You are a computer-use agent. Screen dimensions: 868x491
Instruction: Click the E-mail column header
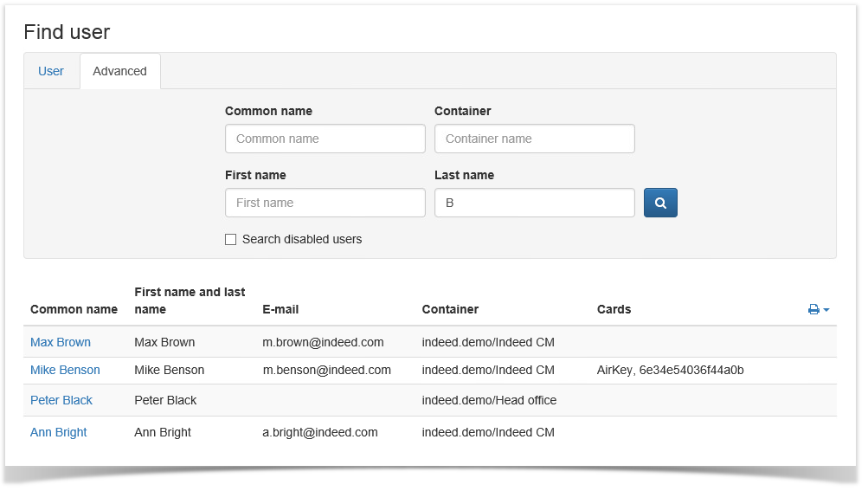pyautogui.click(x=280, y=309)
